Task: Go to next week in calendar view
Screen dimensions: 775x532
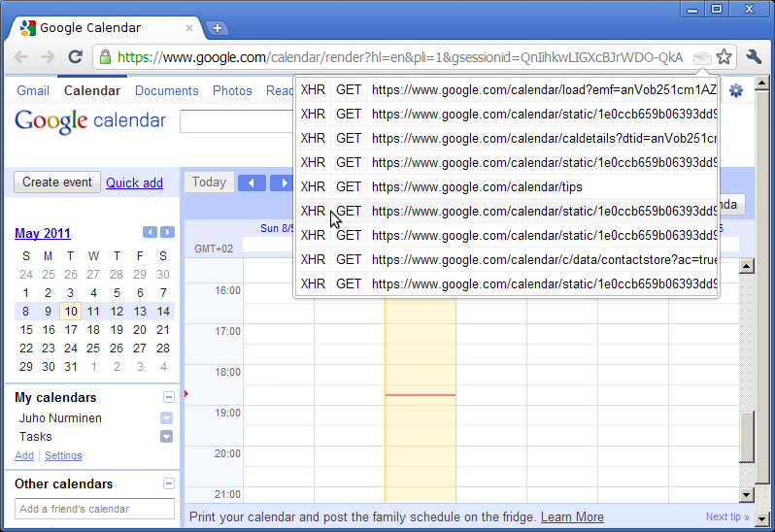Action: [283, 183]
